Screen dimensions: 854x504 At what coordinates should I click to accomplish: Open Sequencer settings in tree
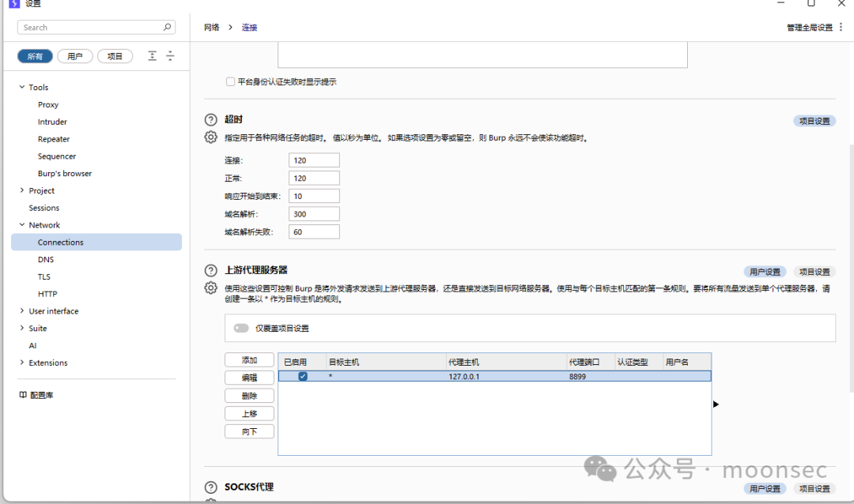tap(57, 156)
